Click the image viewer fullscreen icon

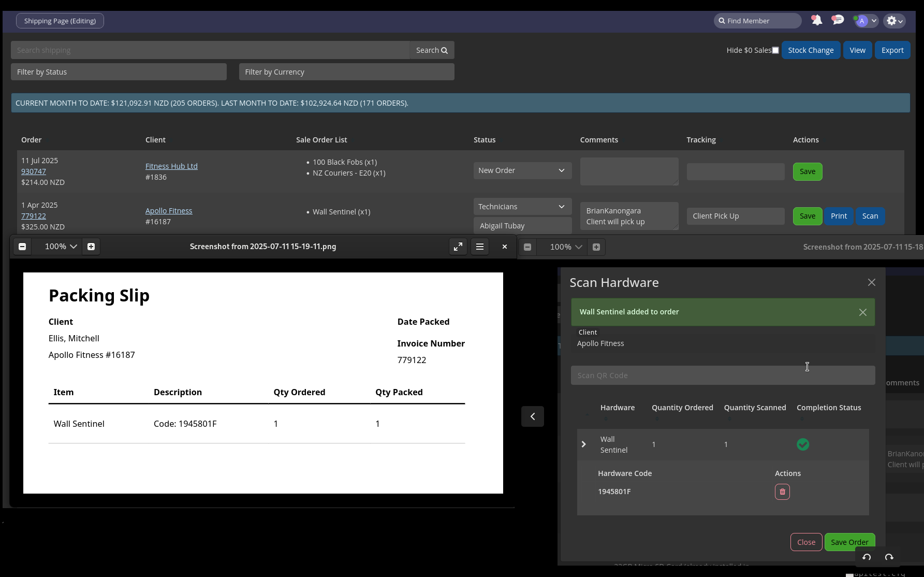pyautogui.click(x=458, y=247)
